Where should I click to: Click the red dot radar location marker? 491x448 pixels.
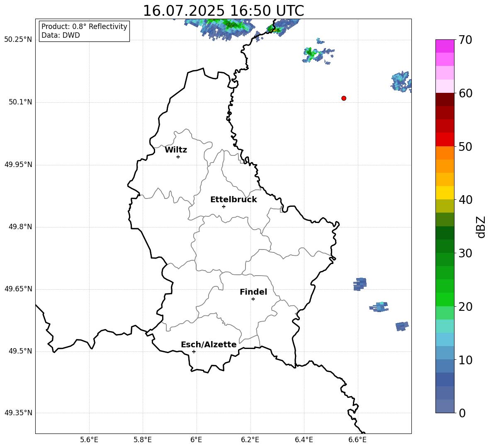tap(344, 98)
